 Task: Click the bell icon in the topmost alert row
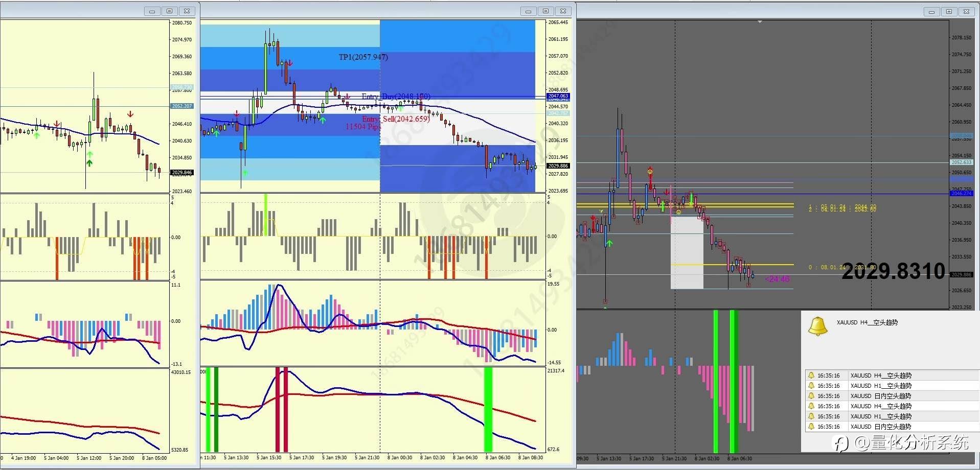pos(811,375)
